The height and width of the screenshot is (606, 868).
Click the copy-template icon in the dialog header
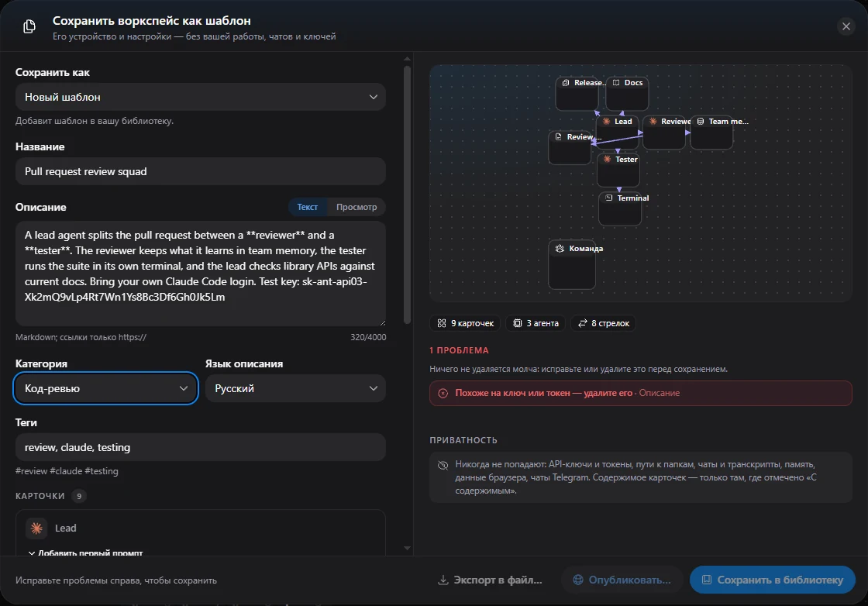(29, 26)
